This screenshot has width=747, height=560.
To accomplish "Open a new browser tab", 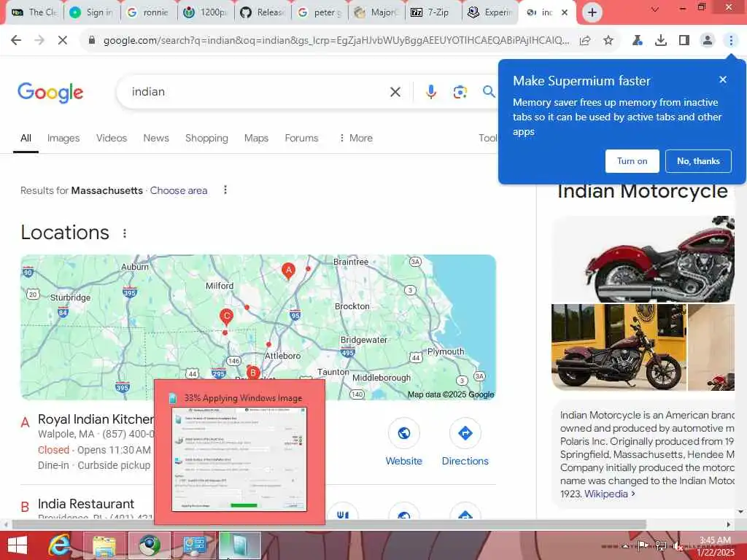I will pyautogui.click(x=592, y=12).
